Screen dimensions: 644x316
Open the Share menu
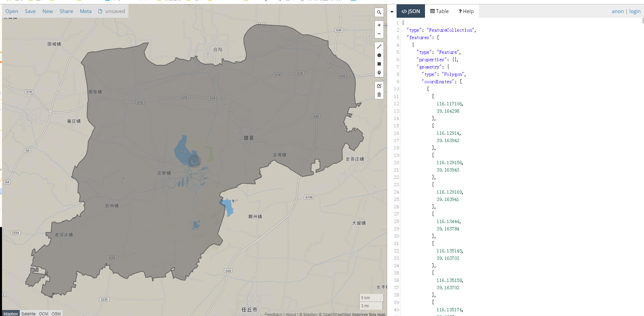[x=66, y=11]
